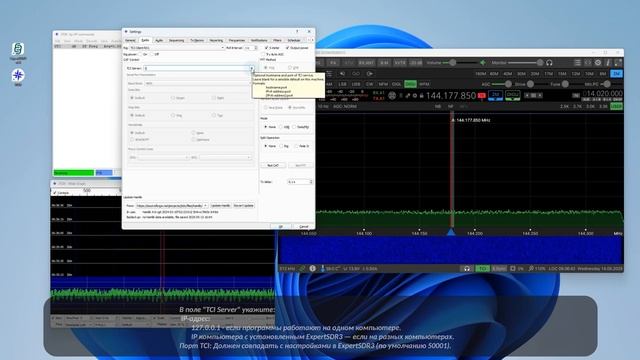Click the Test CAT button
The height and width of the screenshot is (360, 640).
273,165
